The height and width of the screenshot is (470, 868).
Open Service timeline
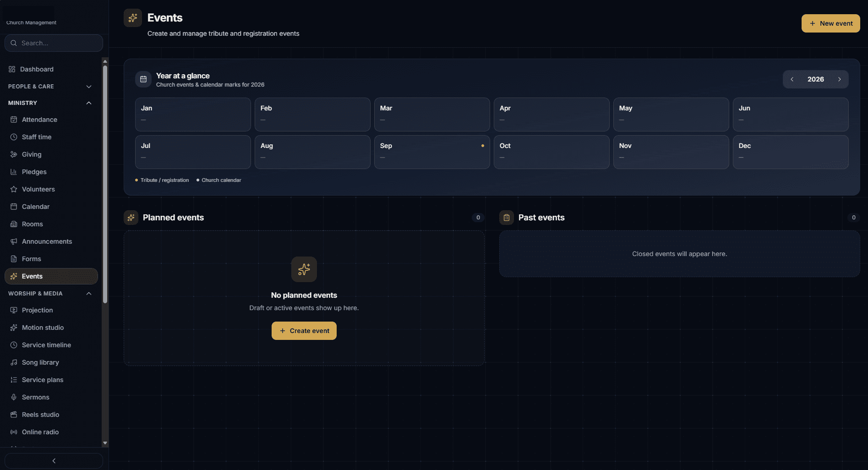[x=50, y=345]
